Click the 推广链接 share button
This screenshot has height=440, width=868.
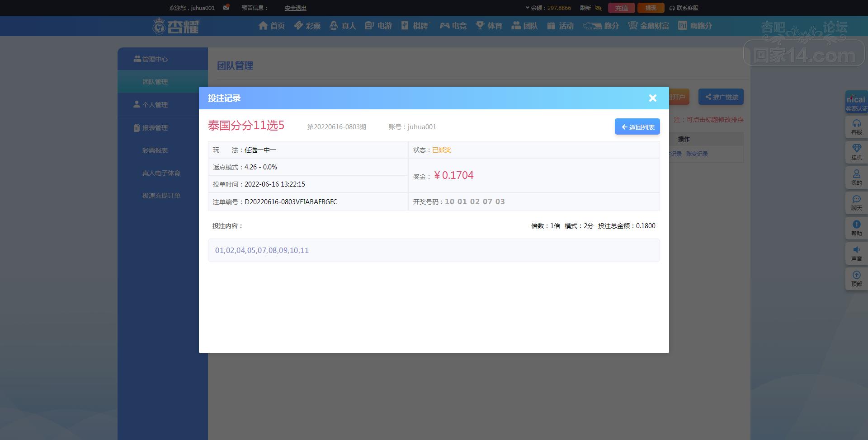point(721,97)
